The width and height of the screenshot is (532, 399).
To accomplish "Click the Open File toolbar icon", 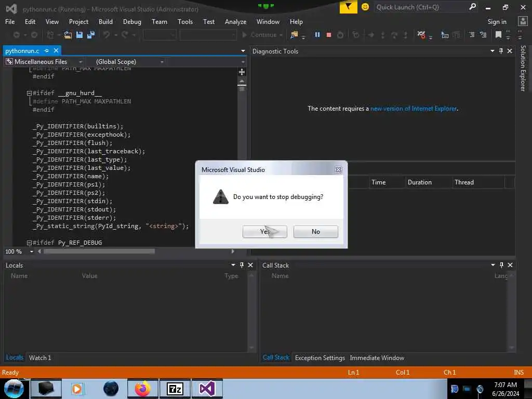I will click(68, 35).
